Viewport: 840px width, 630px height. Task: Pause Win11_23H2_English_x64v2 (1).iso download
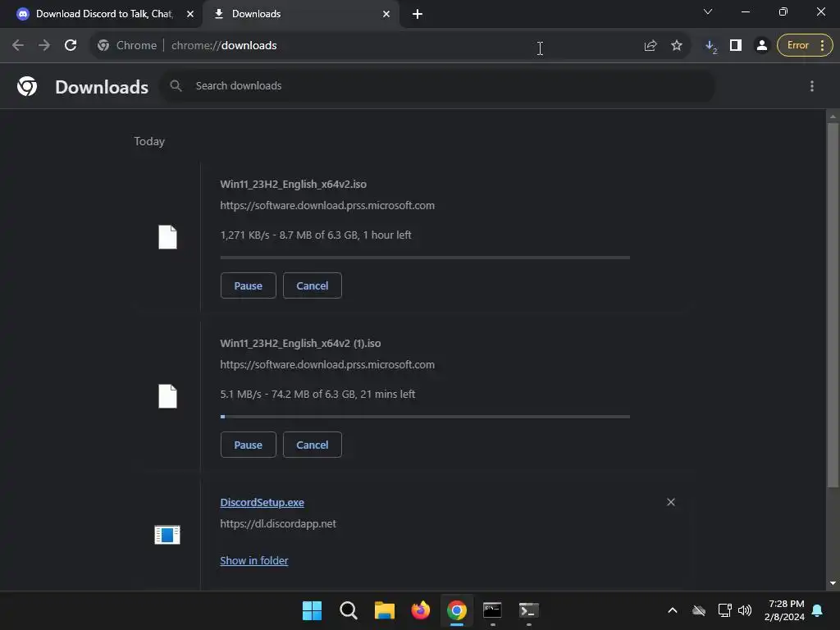[x=248, y=445]
